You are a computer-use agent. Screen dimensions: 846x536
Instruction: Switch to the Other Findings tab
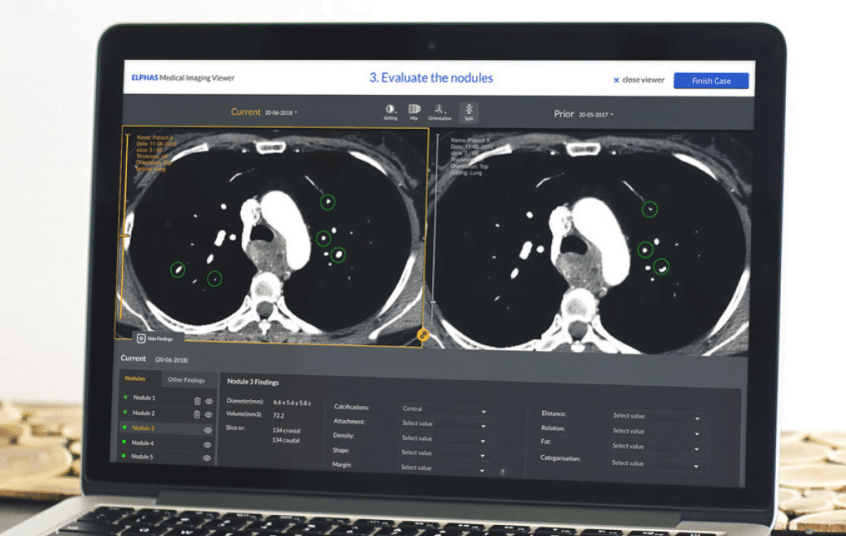point(186,380)
